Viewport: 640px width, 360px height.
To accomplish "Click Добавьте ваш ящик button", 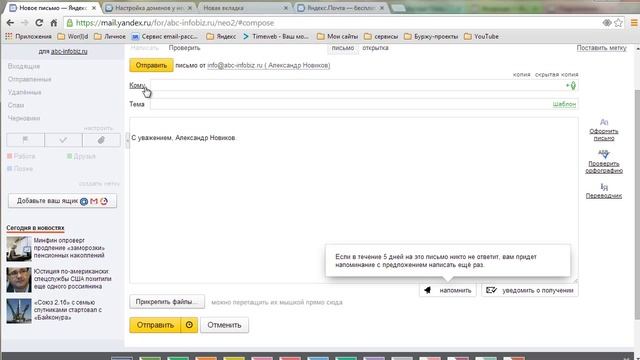I will [x=62, y=201].
